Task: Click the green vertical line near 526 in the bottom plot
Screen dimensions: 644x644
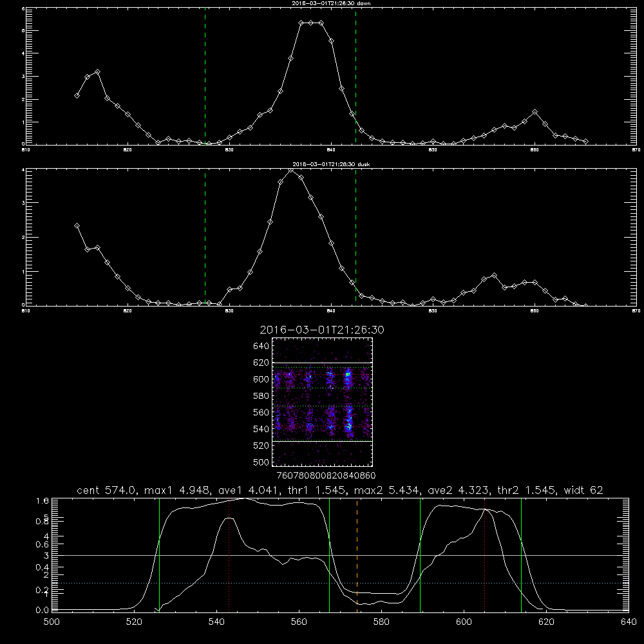Action: coord(159,554)
